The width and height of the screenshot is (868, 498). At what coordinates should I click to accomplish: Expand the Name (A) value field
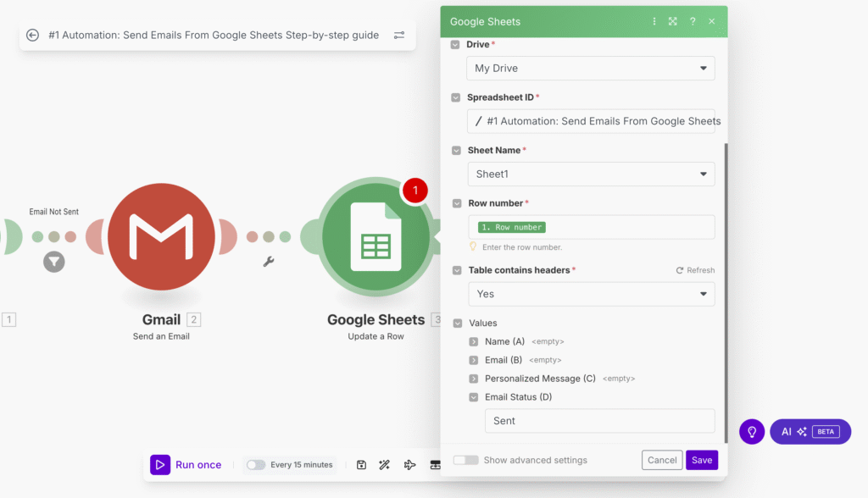473,342
